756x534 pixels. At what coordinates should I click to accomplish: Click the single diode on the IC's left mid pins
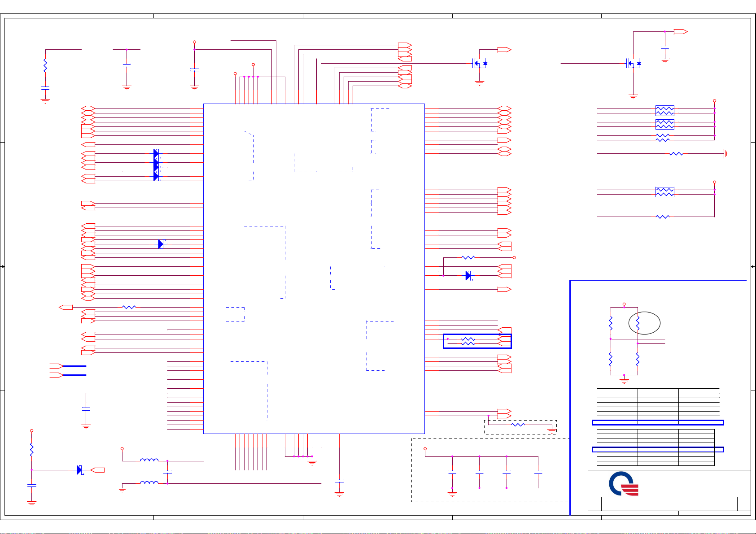pyautogui.click(x=161, y=244)
